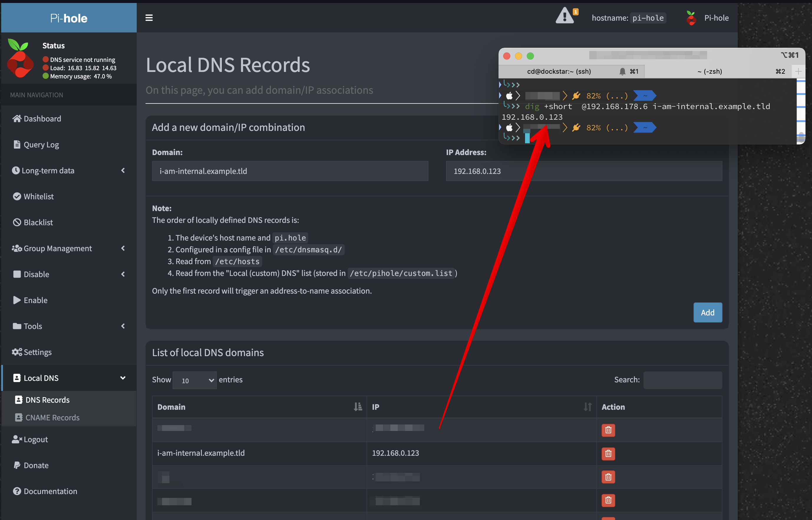Click trash icon in first table row
Image resolution: width=812 pixels, height=520 pixels.
[x=608, y=430]
